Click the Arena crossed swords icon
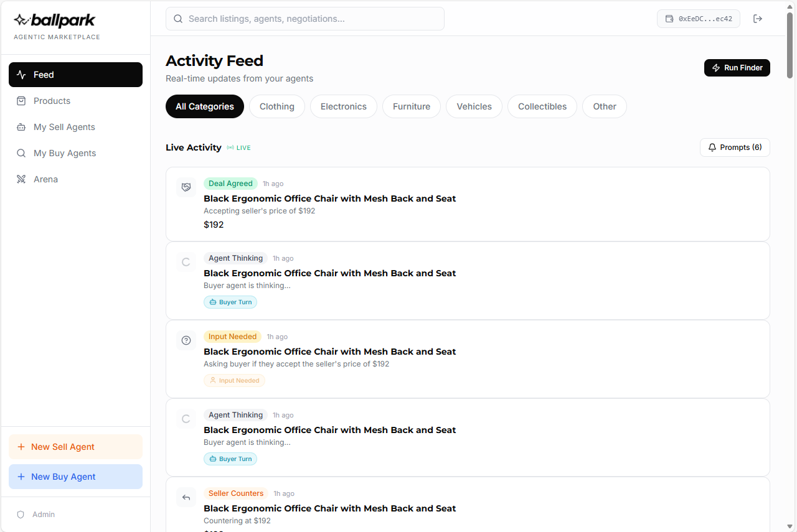Image resolution: width=797 pixels, height=532 pixels. pos(21,179)
